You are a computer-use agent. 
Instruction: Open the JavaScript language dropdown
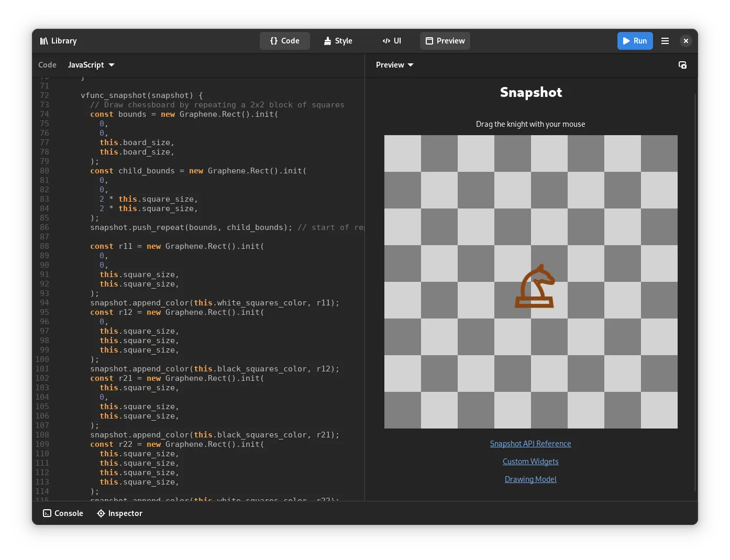(91, 65)
